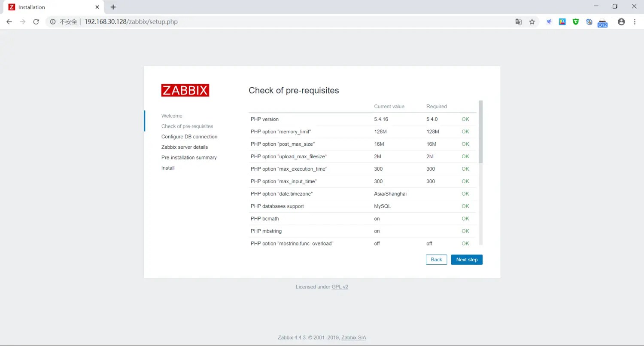Click the MySQL database support value
Image resolution: width=644 pixels, height=346 pixels.
[x=383, y=206]
